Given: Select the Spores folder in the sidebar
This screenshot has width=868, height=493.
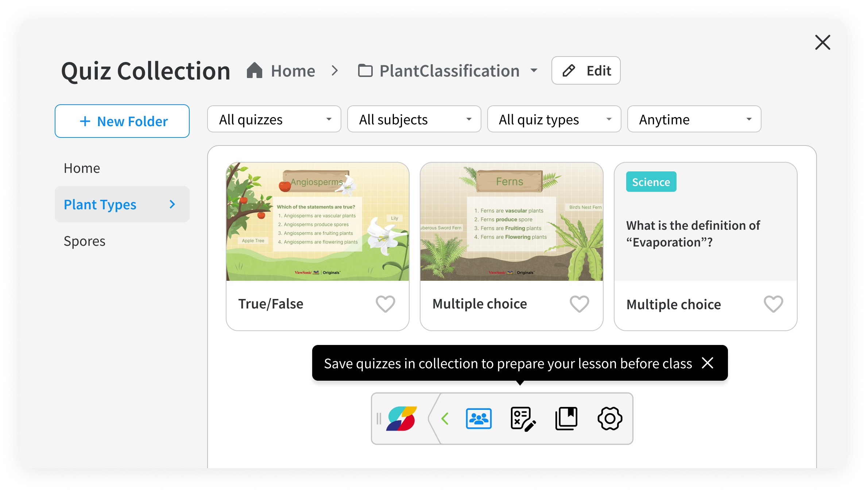Looking at the screenshot, I should (85, 241).
